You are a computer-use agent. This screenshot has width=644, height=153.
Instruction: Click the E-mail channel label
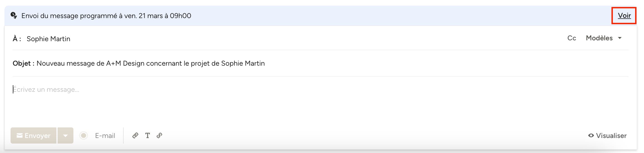105,136
